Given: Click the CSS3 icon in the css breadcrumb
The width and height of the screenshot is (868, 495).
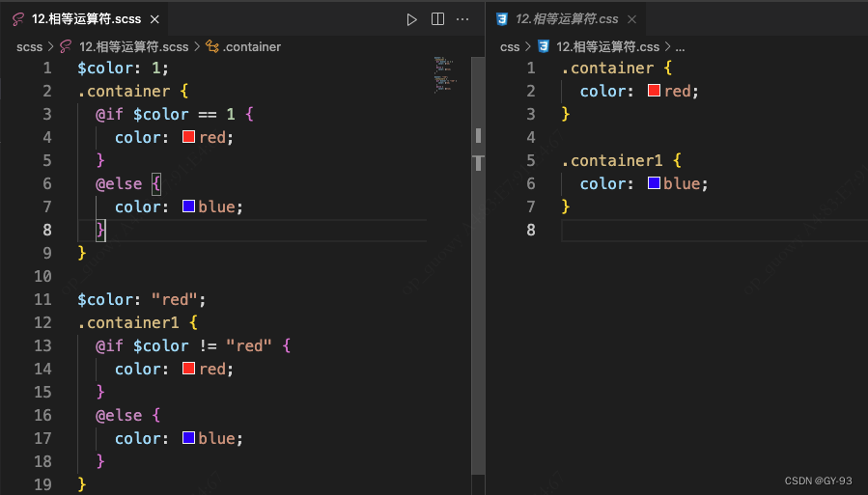Looking at the screenshot, I should (544, 46).
